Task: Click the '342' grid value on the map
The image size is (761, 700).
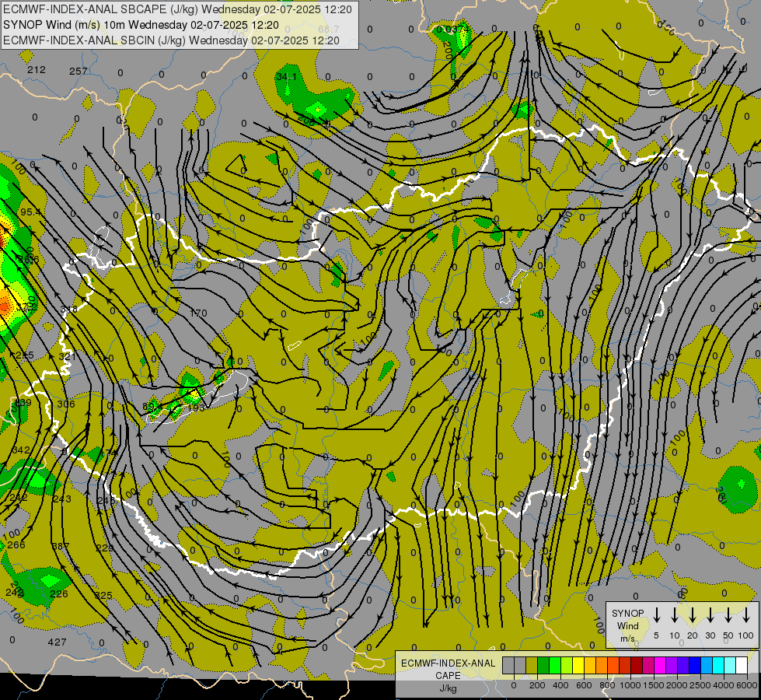Action: (21, 450)
